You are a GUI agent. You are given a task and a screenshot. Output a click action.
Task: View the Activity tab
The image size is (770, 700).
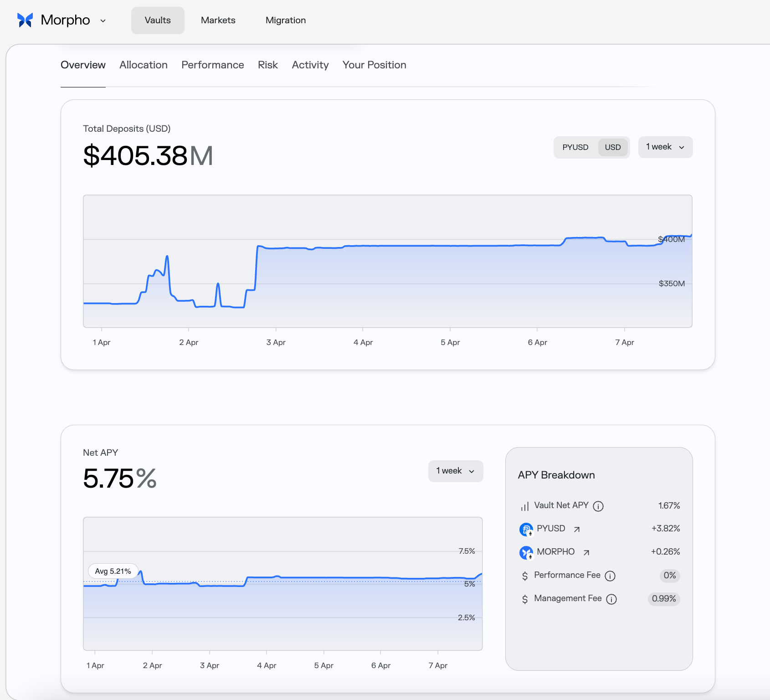(310, 65)
